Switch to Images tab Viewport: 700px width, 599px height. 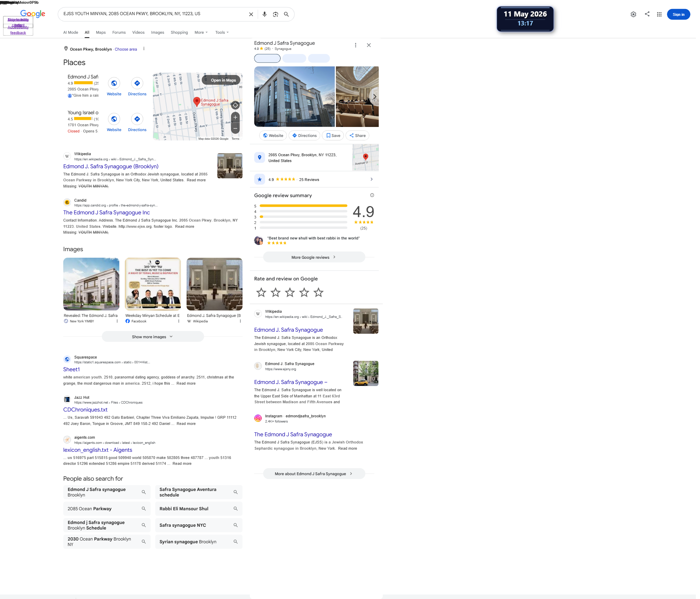(157, 32)
